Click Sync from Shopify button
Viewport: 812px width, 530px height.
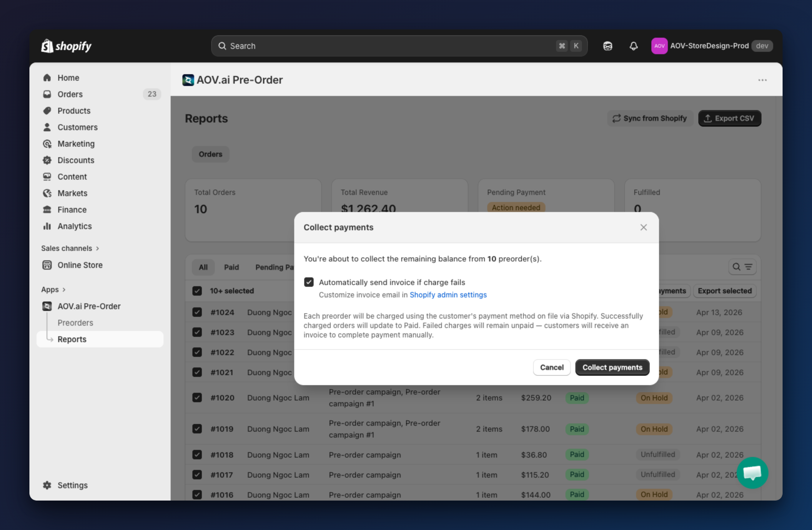point(650,118)
